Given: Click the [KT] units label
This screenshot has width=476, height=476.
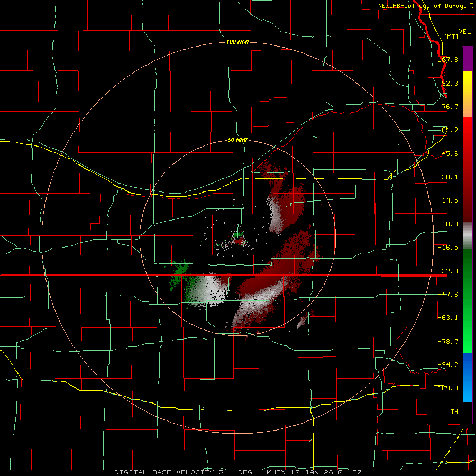Looking at the screenshot, I should click(452, 36).
